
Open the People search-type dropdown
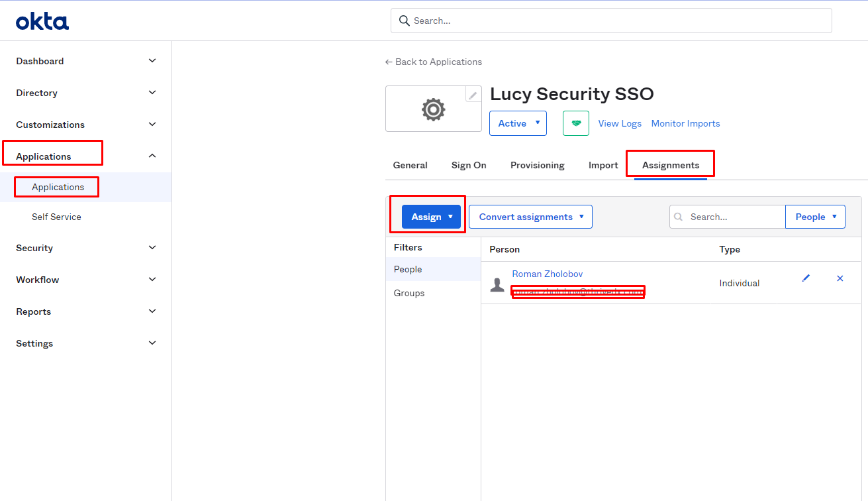815,217
